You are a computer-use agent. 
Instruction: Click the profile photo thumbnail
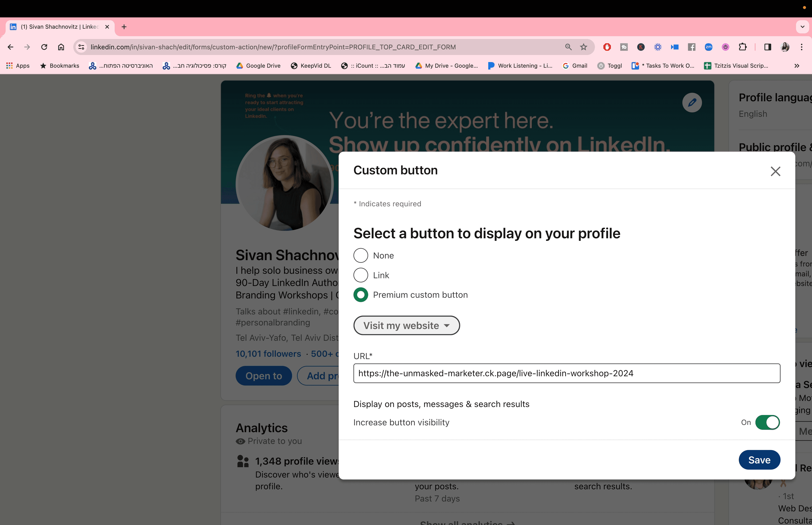tap(285, 183)
